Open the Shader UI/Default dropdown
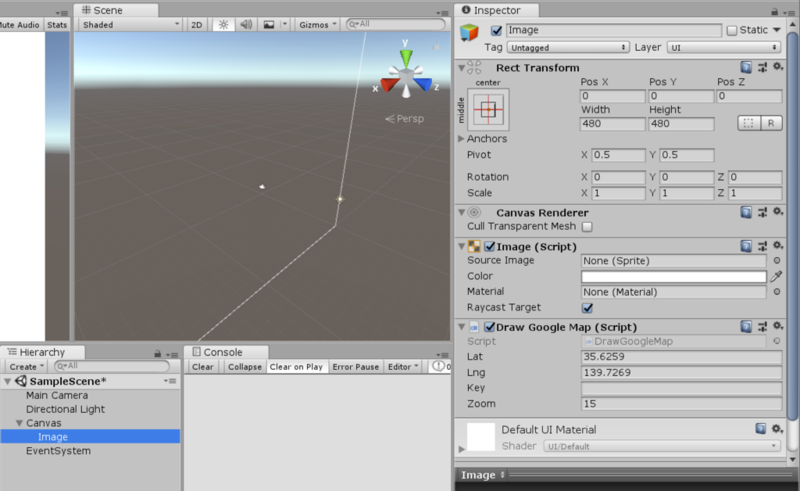This screenshot has width=800, height=491. tap(662, 446)
